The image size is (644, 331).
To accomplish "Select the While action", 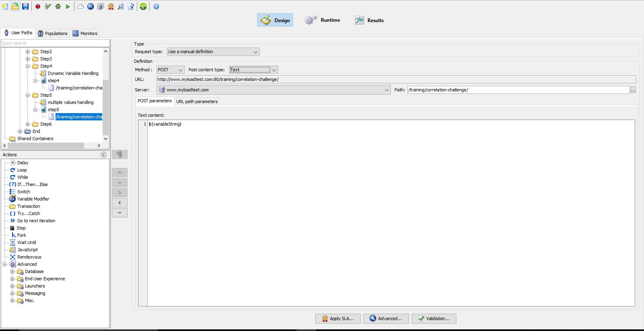I will click(x=23, y=177).
